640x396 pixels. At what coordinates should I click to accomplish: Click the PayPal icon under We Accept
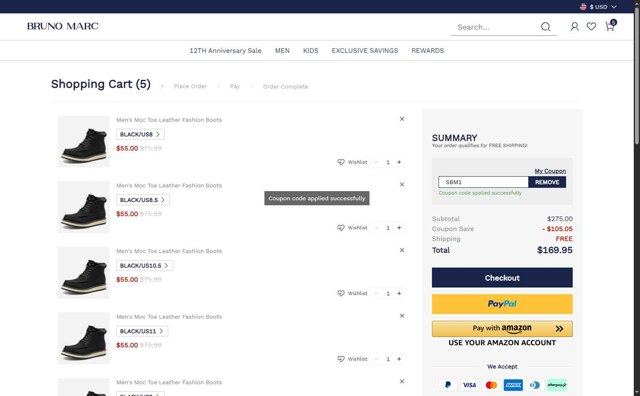448,385
